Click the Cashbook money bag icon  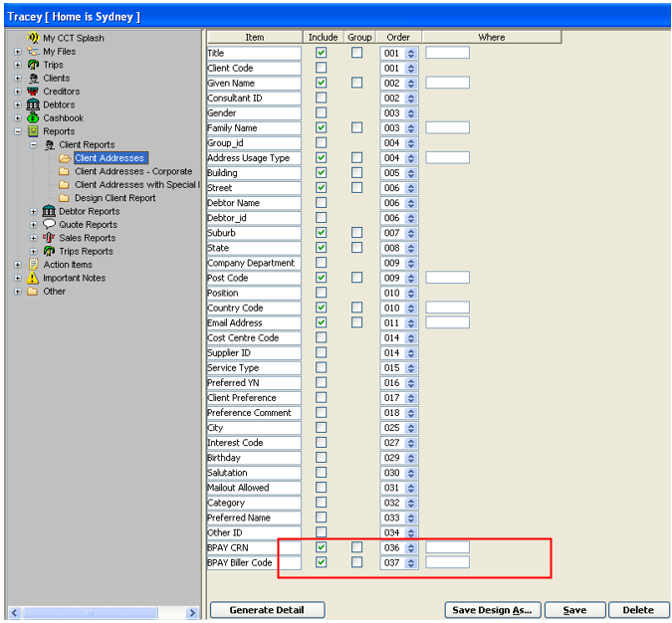click(x=33, y=117)
